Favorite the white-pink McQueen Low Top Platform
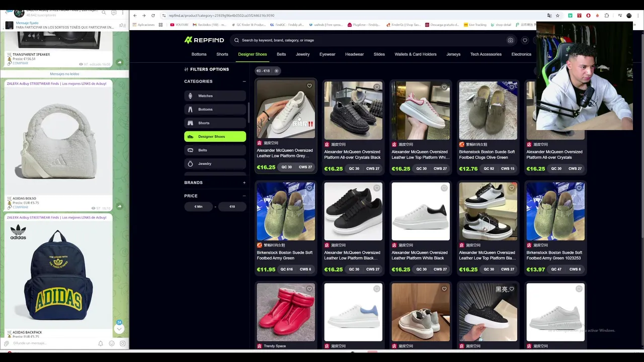 (444, 87)
